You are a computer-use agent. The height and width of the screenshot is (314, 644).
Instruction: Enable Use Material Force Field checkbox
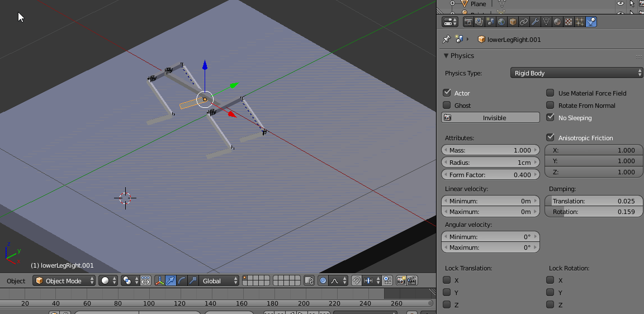pos(550,93)
